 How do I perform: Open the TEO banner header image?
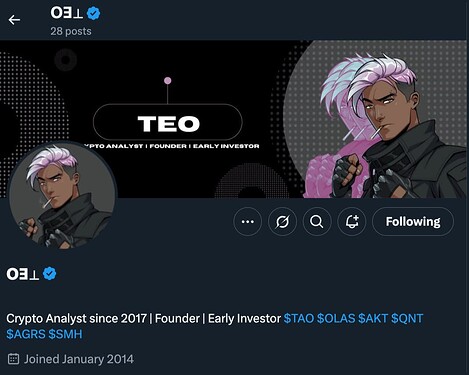233,119
